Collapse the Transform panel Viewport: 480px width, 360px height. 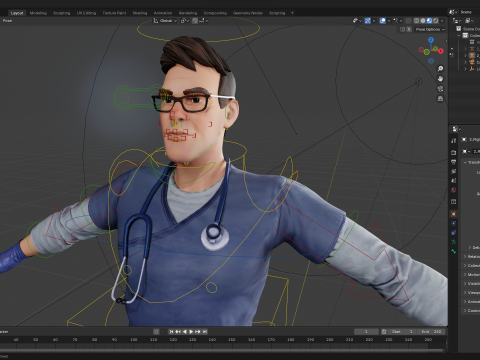point(471,162)
